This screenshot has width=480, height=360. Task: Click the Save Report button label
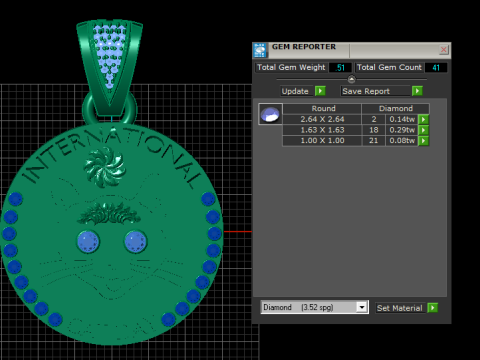coord(375,91)
